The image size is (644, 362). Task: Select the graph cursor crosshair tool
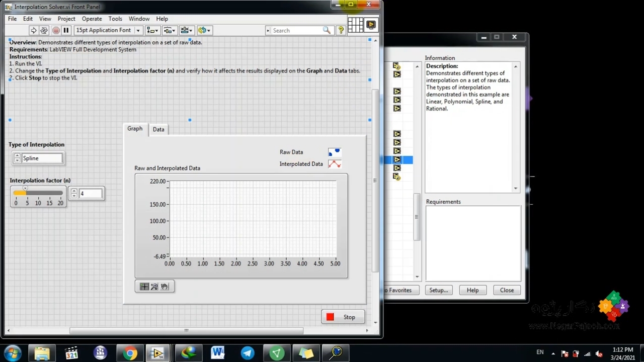[144, 287]
